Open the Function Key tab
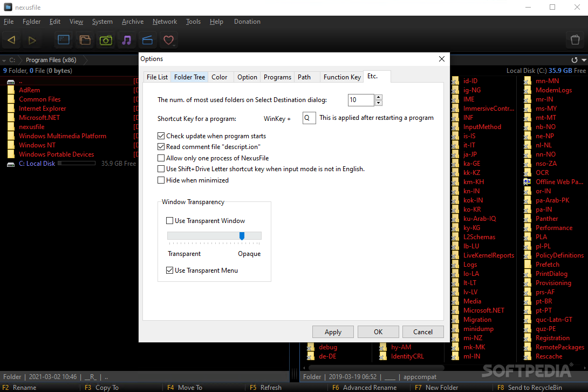The image size is (588, 392). (342, 77)
